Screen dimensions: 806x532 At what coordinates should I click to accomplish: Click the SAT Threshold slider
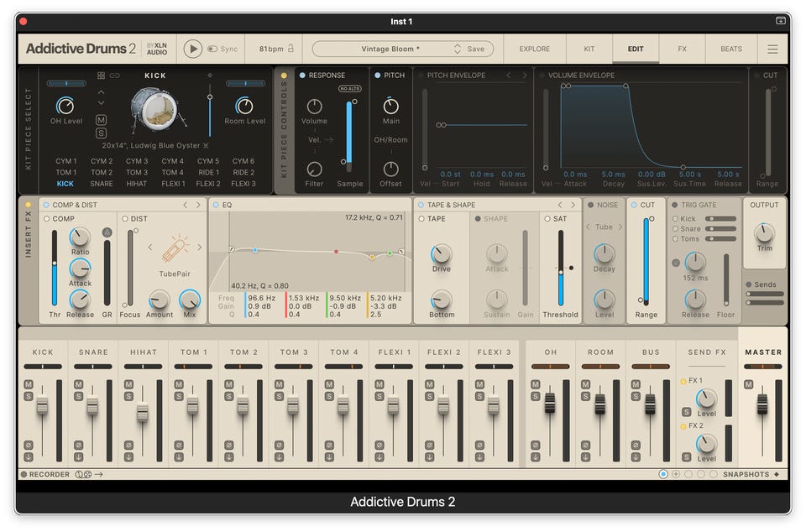pos(560,268)
